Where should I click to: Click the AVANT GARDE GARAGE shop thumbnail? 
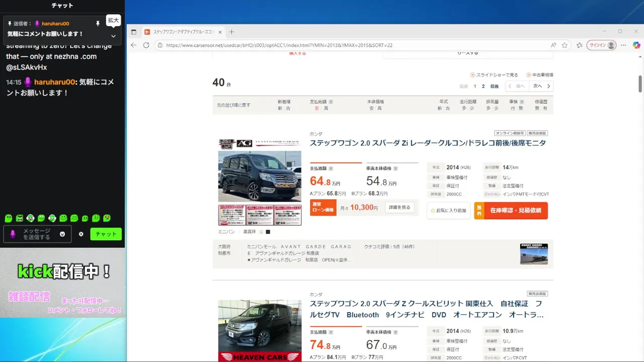[x=534, y=254]
